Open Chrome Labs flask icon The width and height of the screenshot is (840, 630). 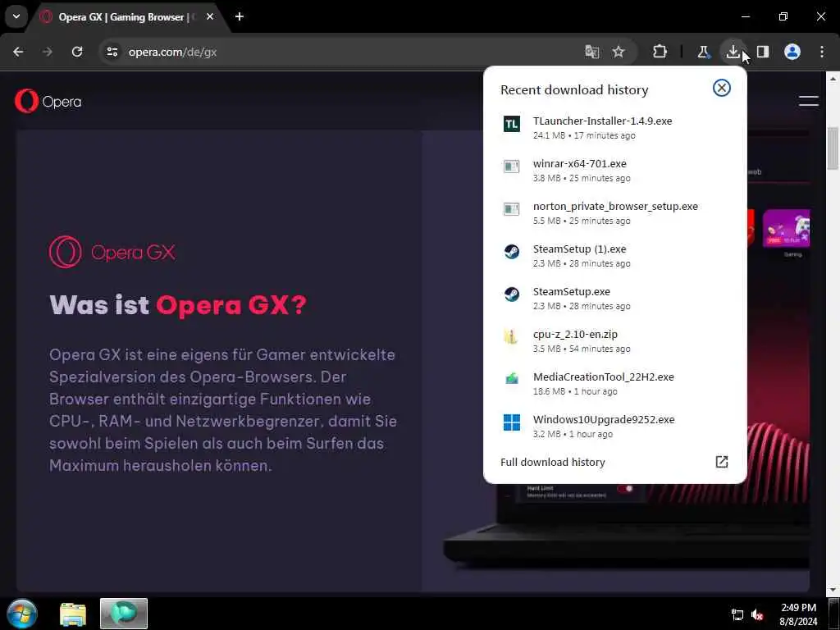(703, 52)
